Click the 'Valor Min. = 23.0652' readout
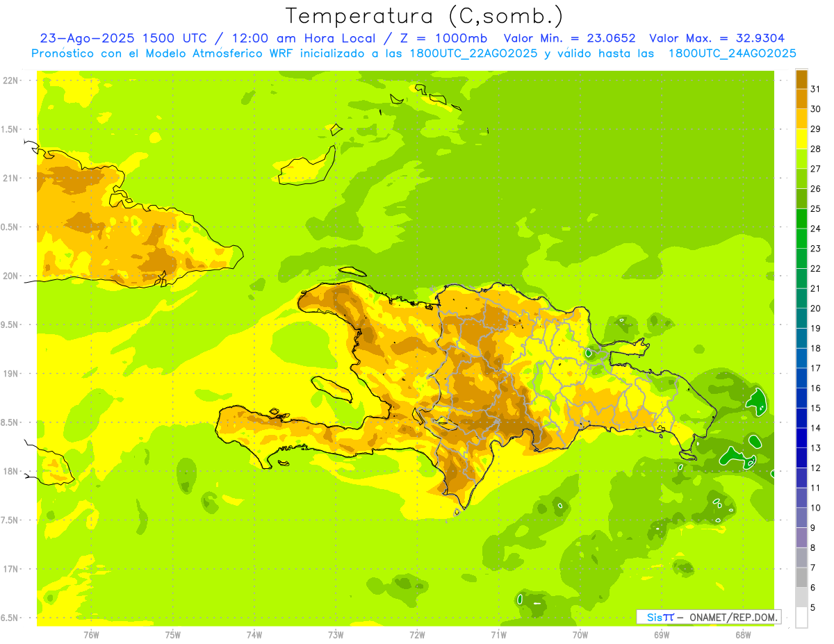 tap(569, 38)
